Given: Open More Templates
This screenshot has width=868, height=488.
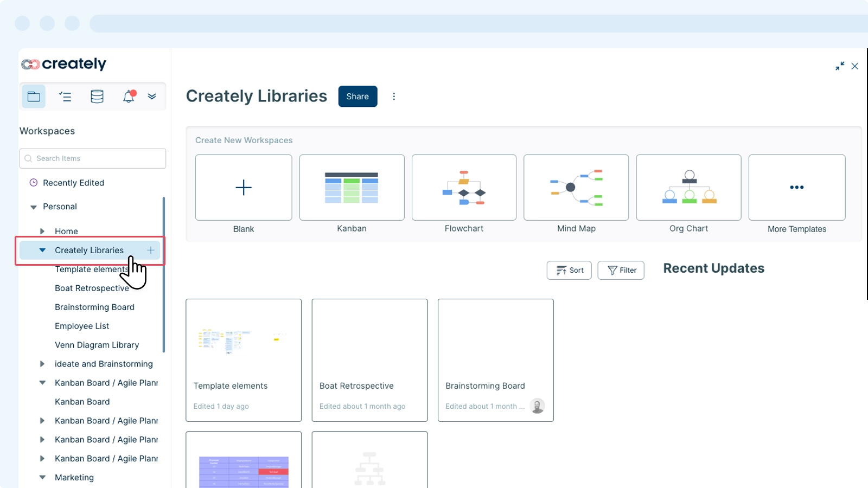Looking at the screenshot, I should point(797,188).
